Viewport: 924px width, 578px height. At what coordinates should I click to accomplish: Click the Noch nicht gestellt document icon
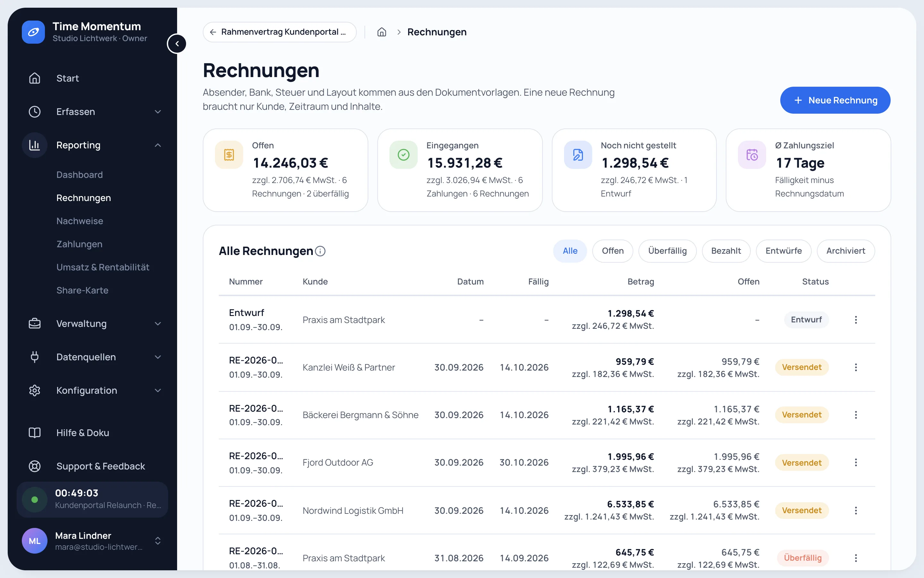tap(578, 155)
